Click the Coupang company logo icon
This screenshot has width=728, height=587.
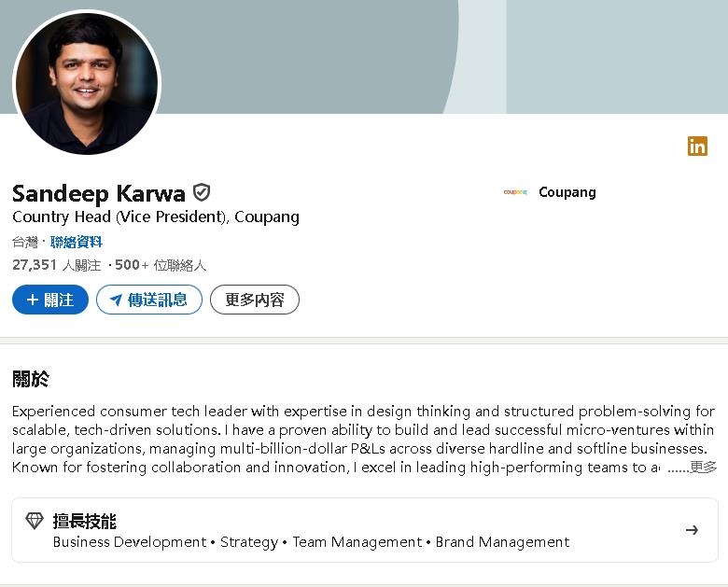[x=515, y=192]
